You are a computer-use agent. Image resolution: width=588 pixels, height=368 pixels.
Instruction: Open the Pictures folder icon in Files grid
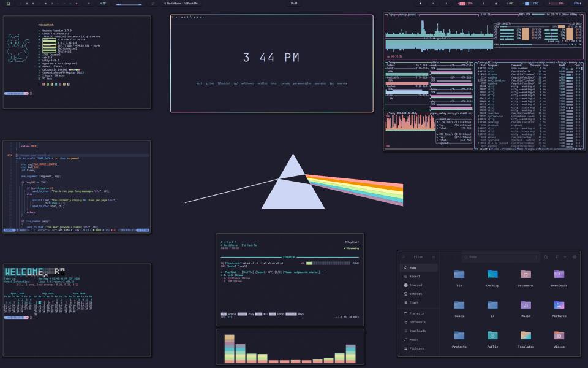coord(559,305)
